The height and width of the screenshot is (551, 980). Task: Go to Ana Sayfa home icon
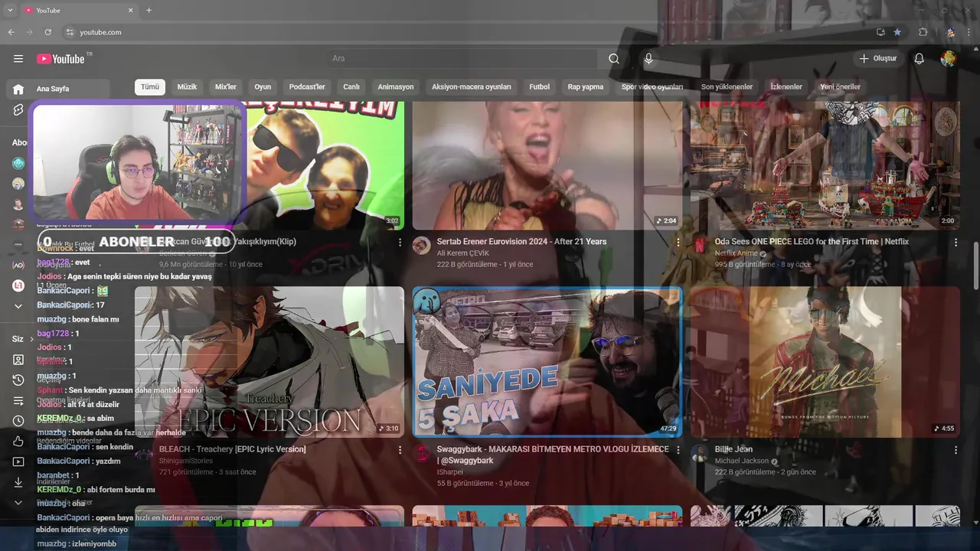pyautogui.click(x=18, y=89)
